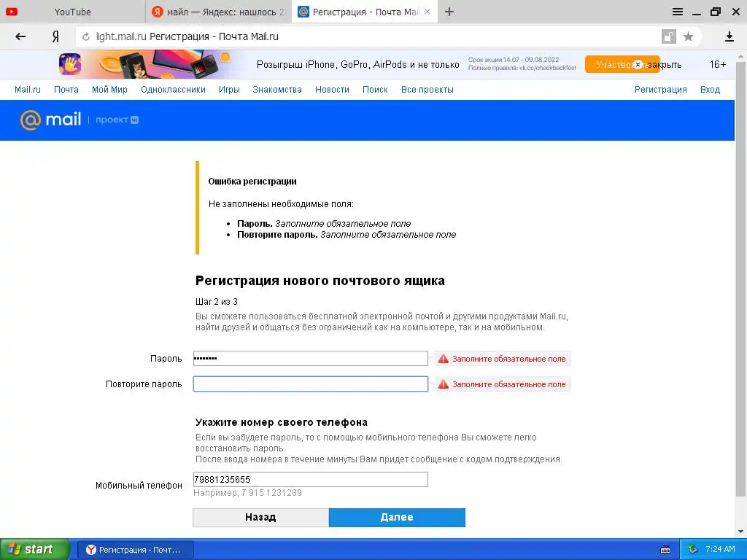Select the Регистрация taskbar item
This screenshot has width=747, height=560.
[x=135, y=550]
